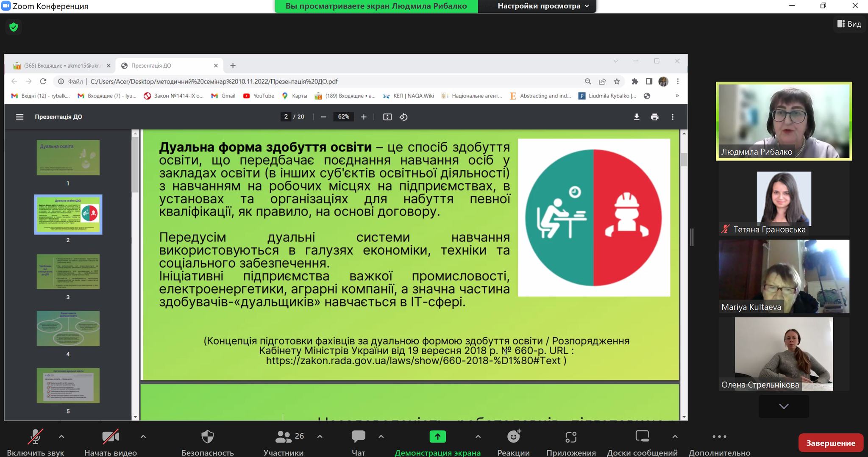Screen dimensions: 868x457
Task: Open Участники participants list
Action: pyautogui.click(x=284, y=443)
